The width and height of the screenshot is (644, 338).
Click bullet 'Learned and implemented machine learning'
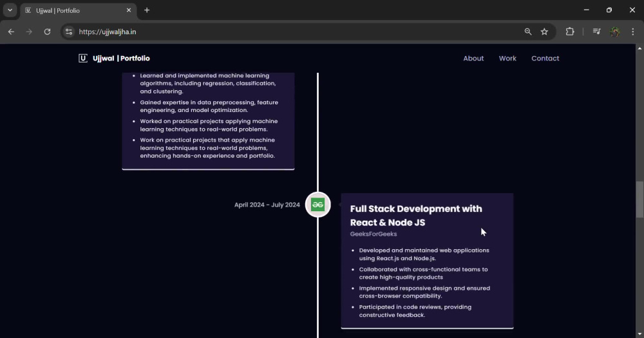point(208,83)
